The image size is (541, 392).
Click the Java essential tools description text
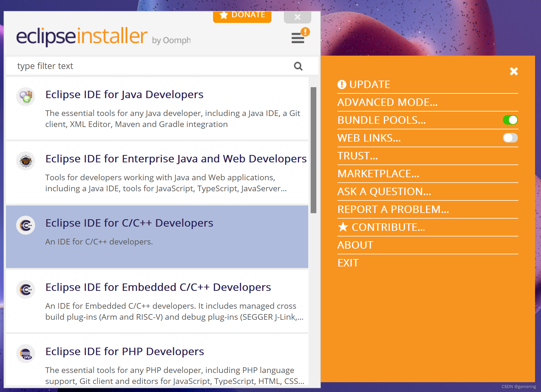[173, 119]
